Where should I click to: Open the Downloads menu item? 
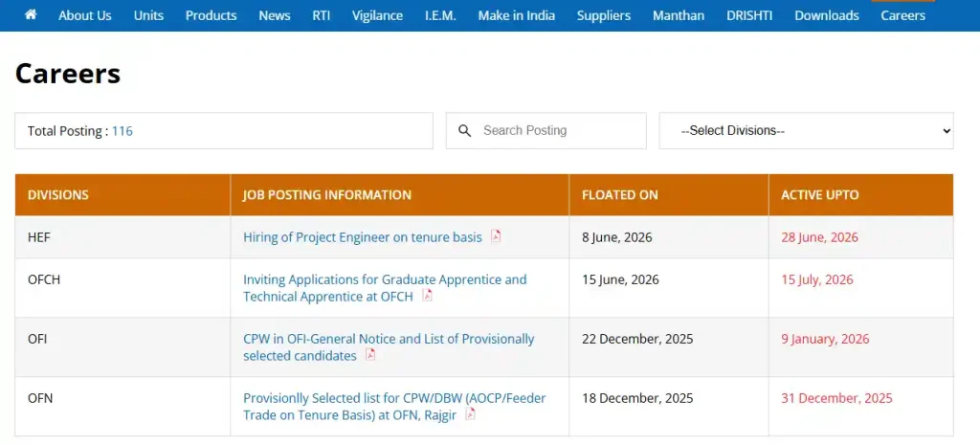point(827,15)
